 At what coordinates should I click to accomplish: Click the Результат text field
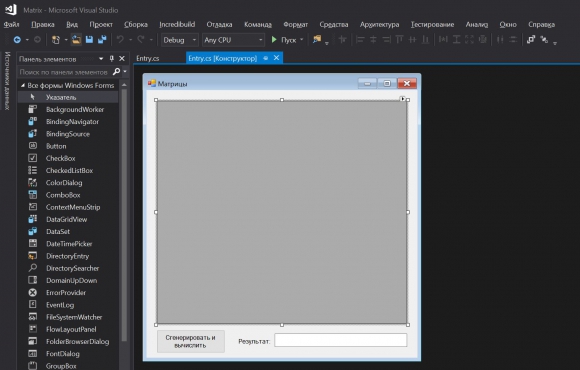click(x=341, y=340)
